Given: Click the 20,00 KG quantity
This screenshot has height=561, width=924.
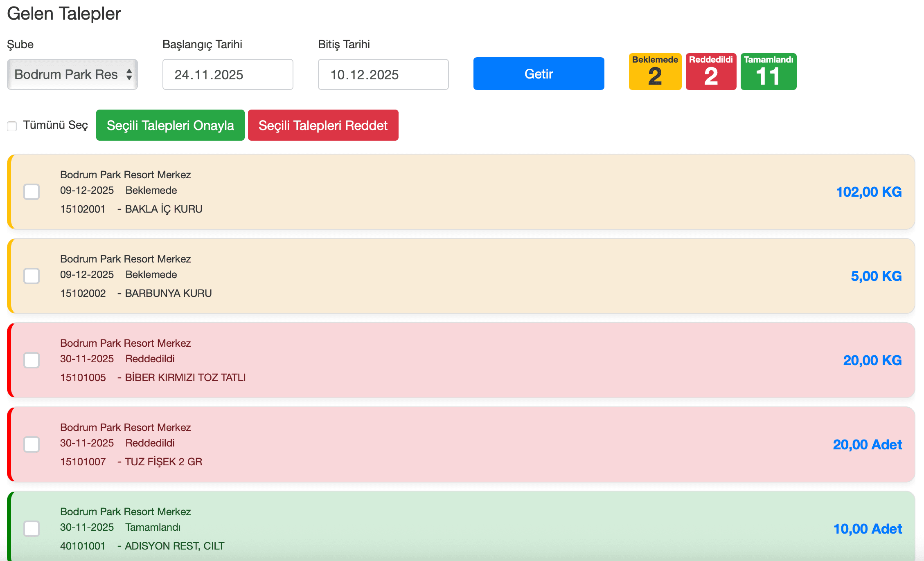Looking at the screenshot, I should tap(872, 360).
